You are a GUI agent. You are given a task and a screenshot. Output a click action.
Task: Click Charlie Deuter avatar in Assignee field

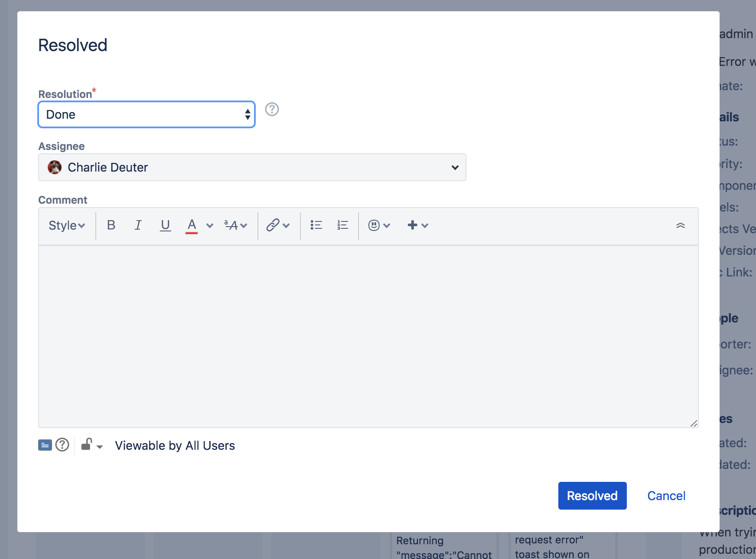pos(55,167)
